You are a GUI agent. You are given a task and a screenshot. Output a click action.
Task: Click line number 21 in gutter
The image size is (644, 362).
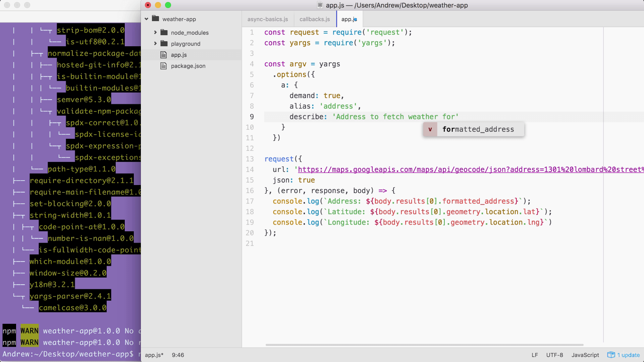[250, 243]
